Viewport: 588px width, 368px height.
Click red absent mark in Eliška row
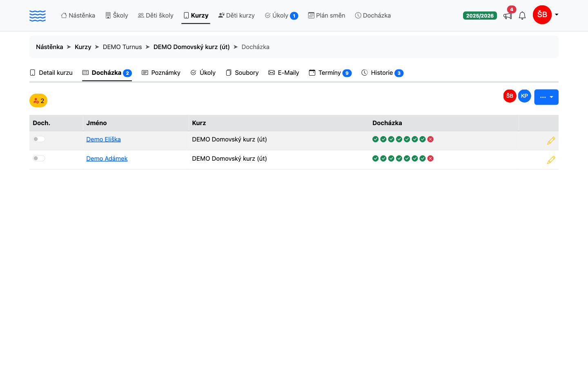[x=430, y=139]
